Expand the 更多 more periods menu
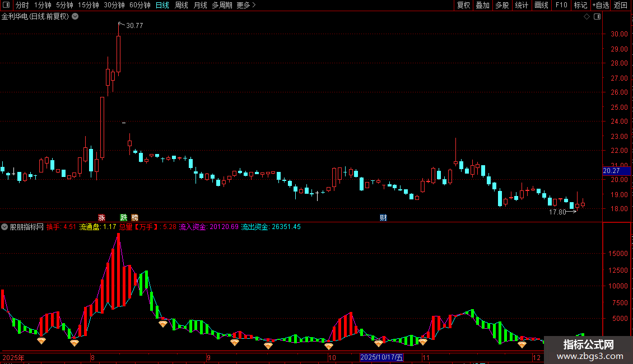The width and height of the screenshot is (633, 364). pyautogui.click(x=246, y=5)
